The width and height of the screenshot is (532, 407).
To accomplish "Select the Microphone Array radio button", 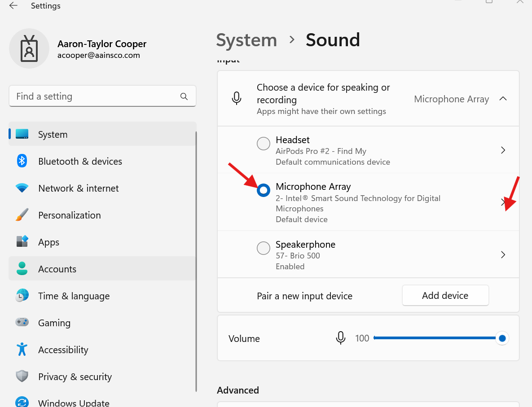I will pyautogui.click(x=264, y=190).
